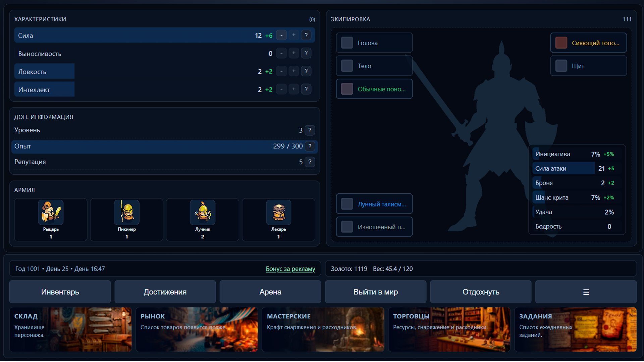The height and width of the screenshot is (362, 644).
Task: Select the Пикинер unit icon
Action: 126,213
